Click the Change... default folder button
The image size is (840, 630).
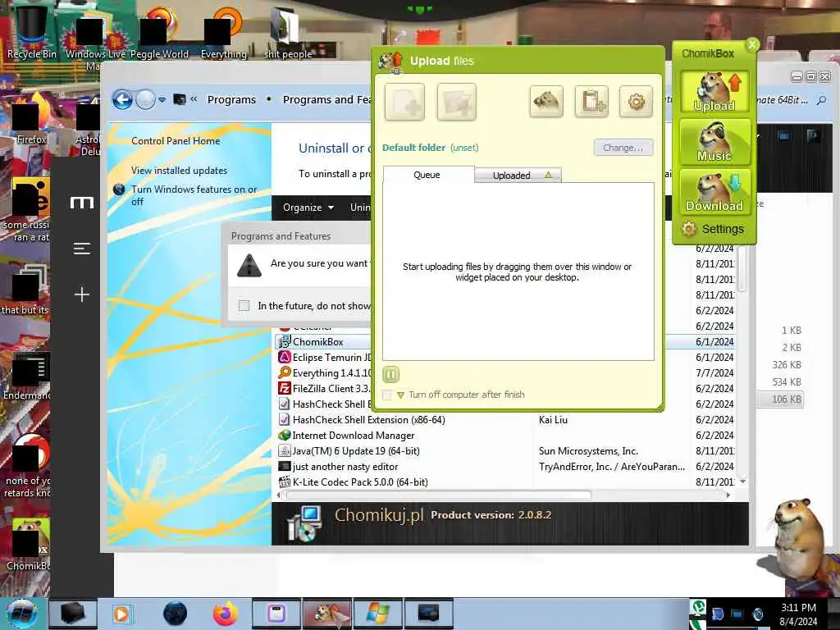(x=623, y=148)
